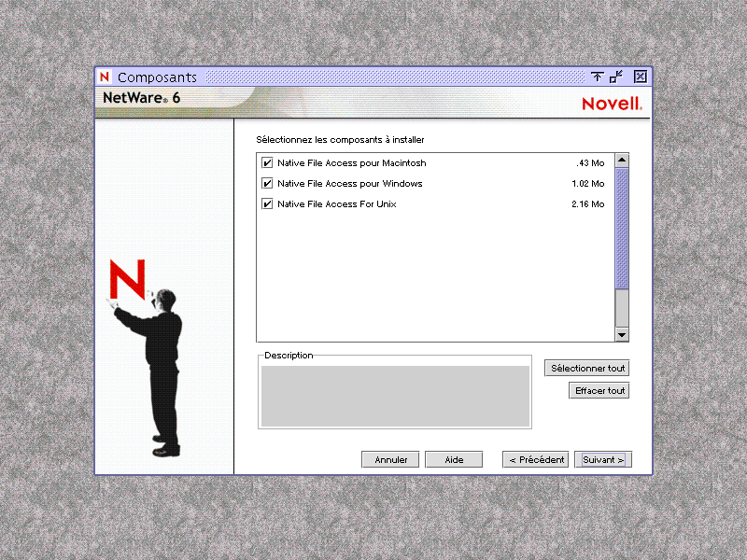Click the Novell N icon in the title bar
This screenshot has height=560, width=747.
pyautogui.click(x=104, y=77)
